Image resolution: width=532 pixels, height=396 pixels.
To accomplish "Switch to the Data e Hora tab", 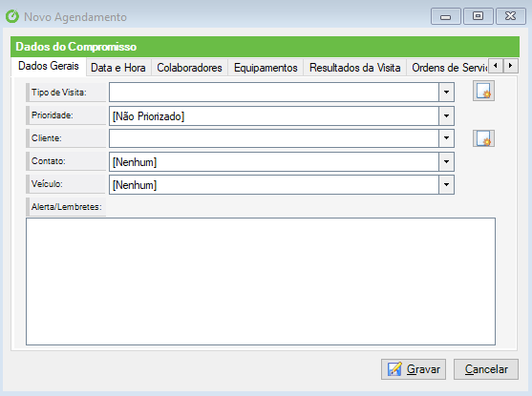I will coord(118,68).
